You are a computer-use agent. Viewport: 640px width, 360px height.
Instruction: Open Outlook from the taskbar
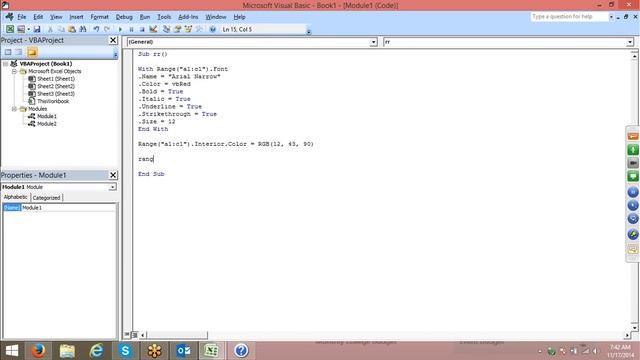(x=183, y=351)
